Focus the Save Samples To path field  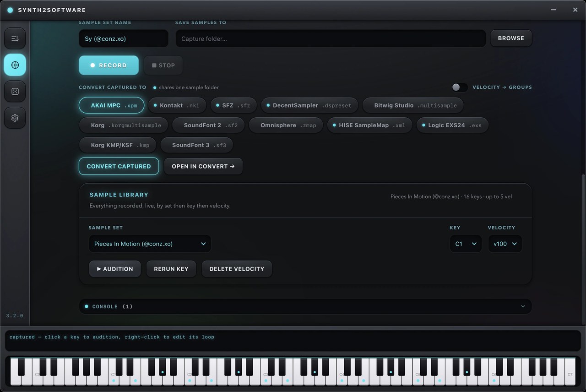pos(331,38)
